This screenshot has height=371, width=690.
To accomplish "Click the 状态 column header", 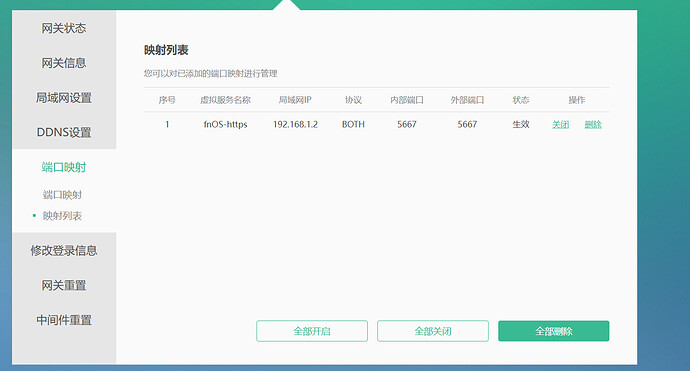I will pos(521,100).
